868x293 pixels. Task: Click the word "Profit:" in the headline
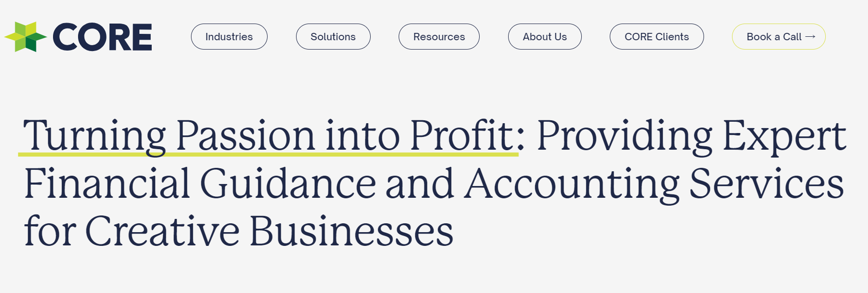coord(467,136)
